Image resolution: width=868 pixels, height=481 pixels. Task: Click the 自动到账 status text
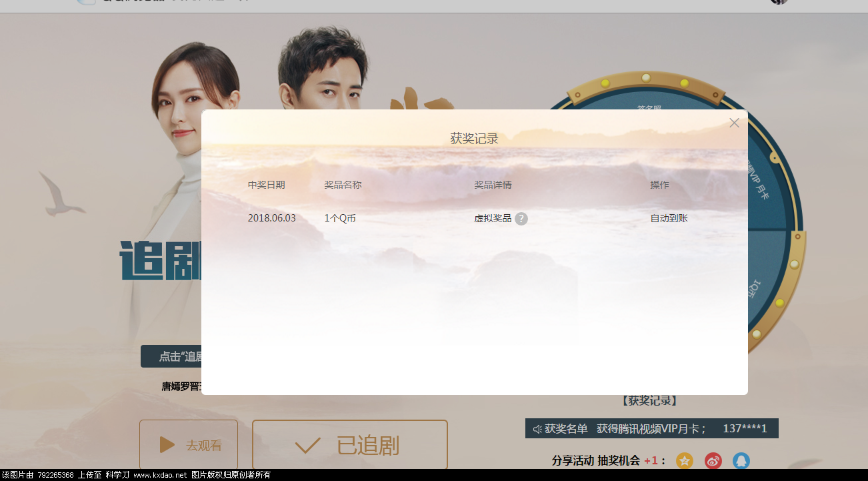tap(669, 218)
